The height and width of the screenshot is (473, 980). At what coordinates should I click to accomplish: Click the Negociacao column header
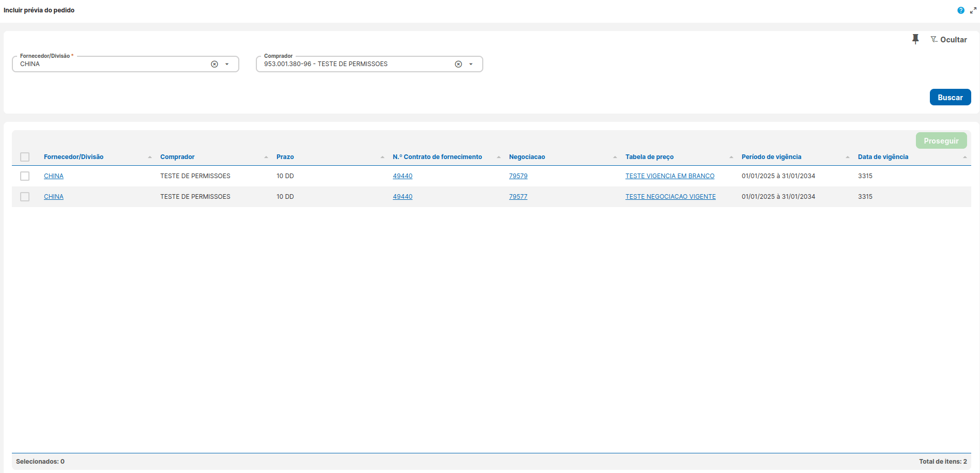pos(527,157)
